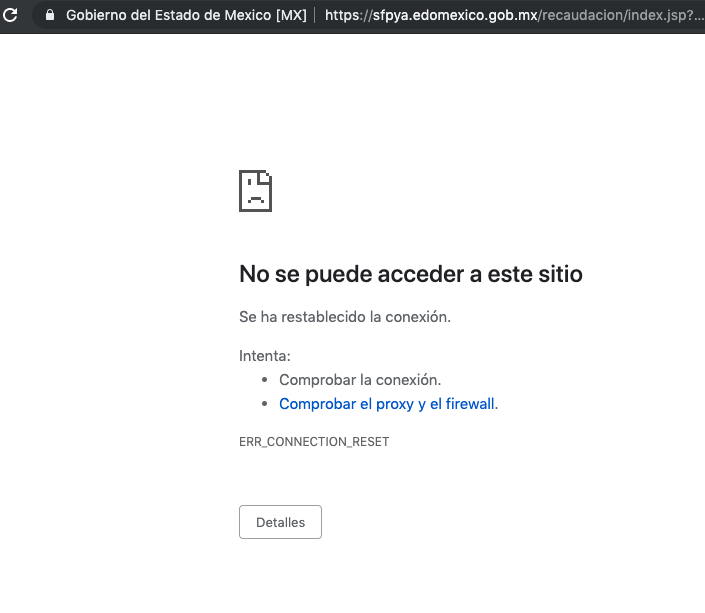Image resolution: width=705 pixels, height=613 pixels.
Task: Click the https:// scheme in the URL
Action: pyautogui.click(x=346, y=16)
